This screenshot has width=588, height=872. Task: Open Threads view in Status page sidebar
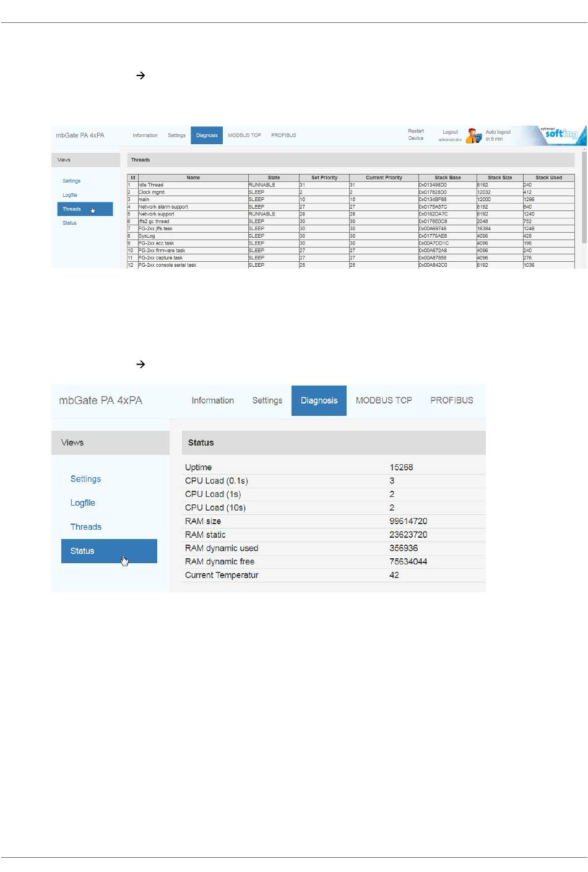click(86, 527)
